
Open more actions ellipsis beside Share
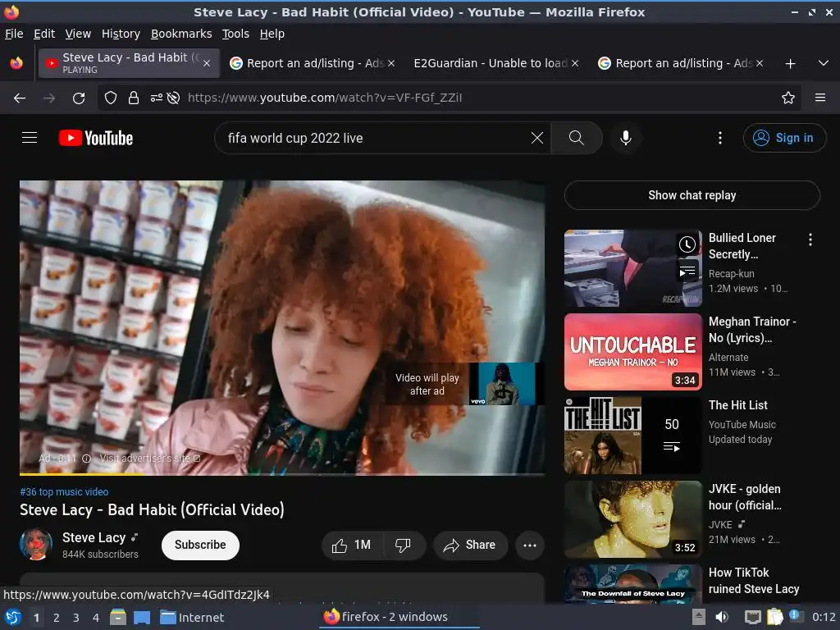529,546
